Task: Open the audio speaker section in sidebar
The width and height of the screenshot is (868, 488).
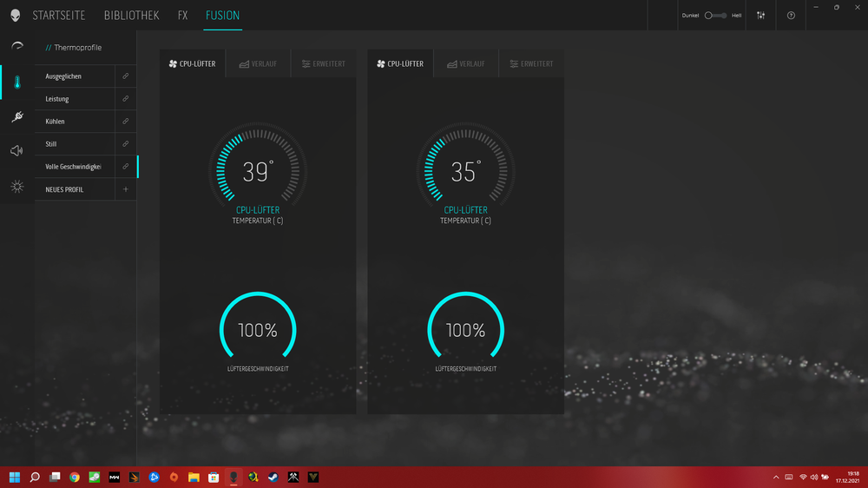Action: click(x=16, y=151)
